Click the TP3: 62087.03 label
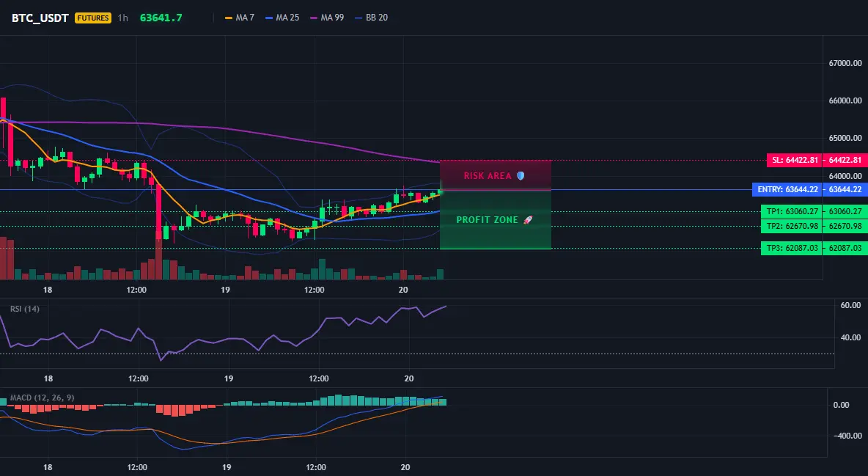Screen dimensions: 868x476 791,248
